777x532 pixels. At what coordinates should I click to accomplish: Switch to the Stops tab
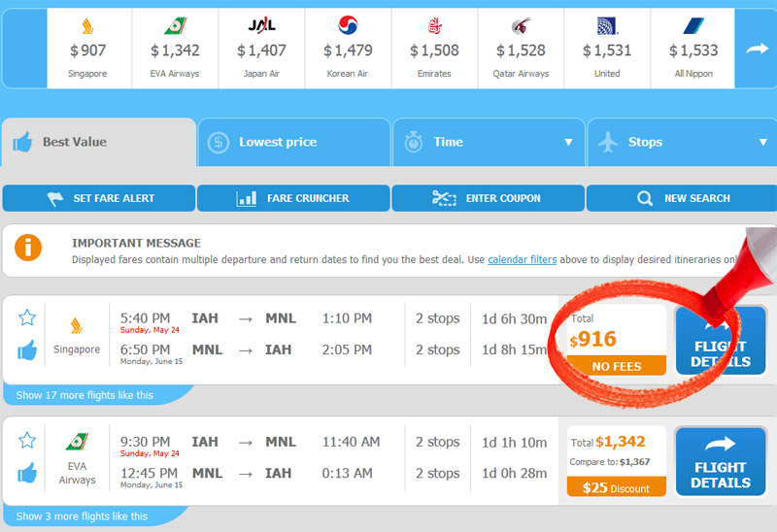(682, 142)
